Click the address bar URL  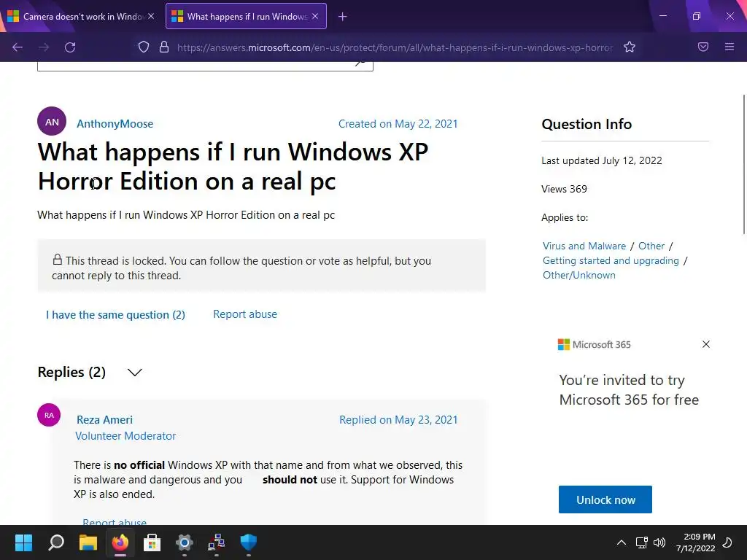point(395,47)
